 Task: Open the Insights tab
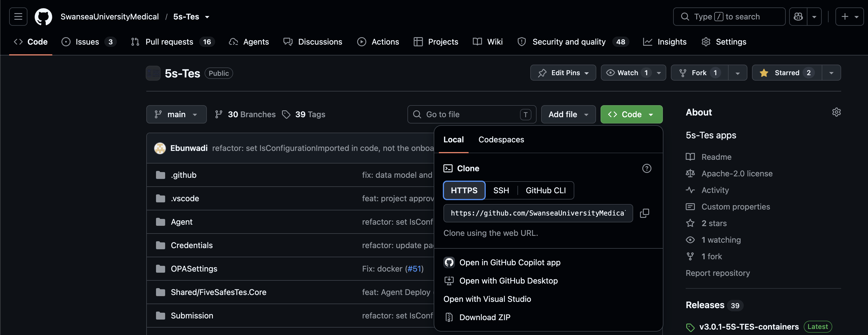click(x=665, y=42)
